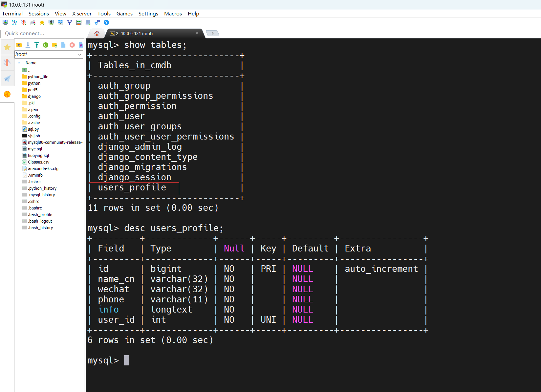Select the '..' parent folder entry
Screen dimensions: 541x392
pos(26,70)
